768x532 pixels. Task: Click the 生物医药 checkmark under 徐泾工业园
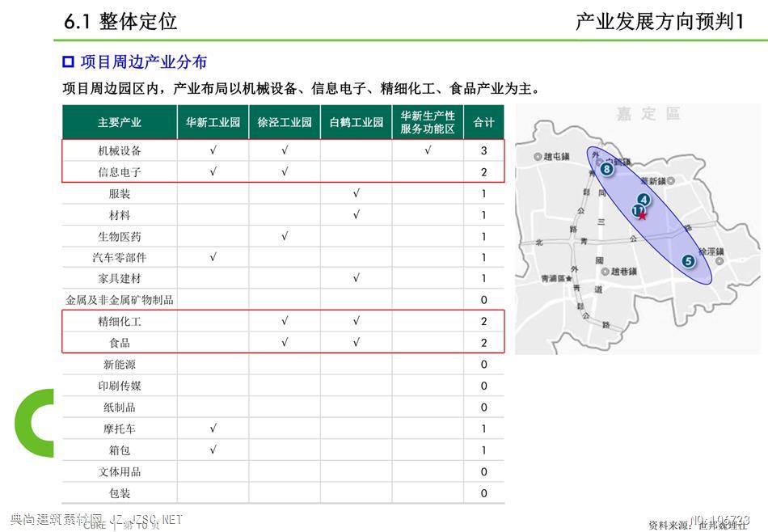[x=285, y=236]
